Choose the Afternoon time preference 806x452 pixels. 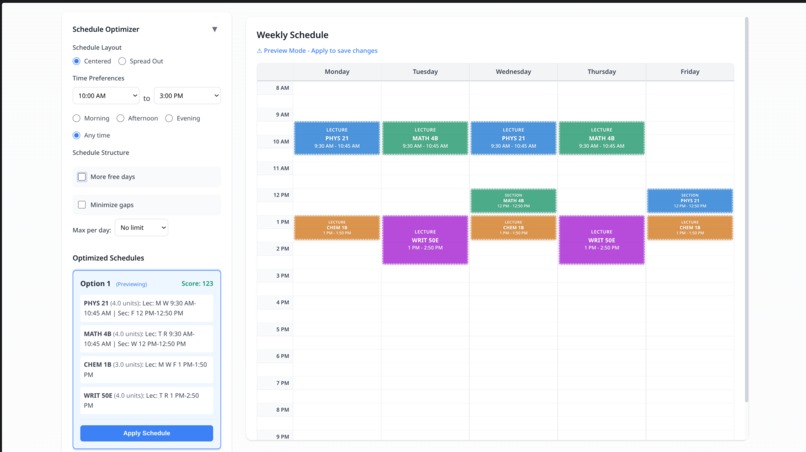click(120, 118)
